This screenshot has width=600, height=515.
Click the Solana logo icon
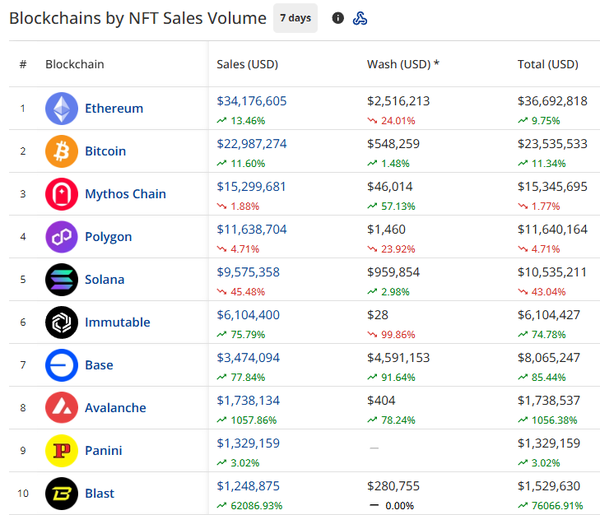coord(61,279)
